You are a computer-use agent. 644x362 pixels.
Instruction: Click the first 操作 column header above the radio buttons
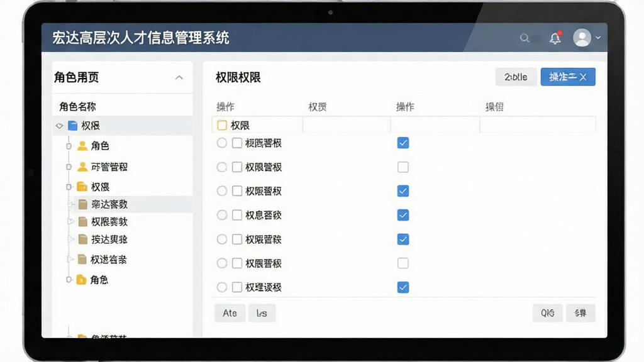226,107
